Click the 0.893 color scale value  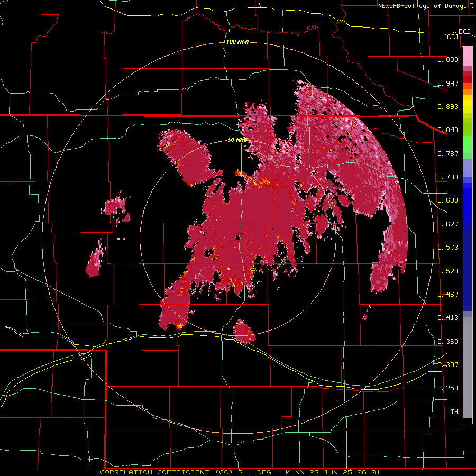point(448,106)
